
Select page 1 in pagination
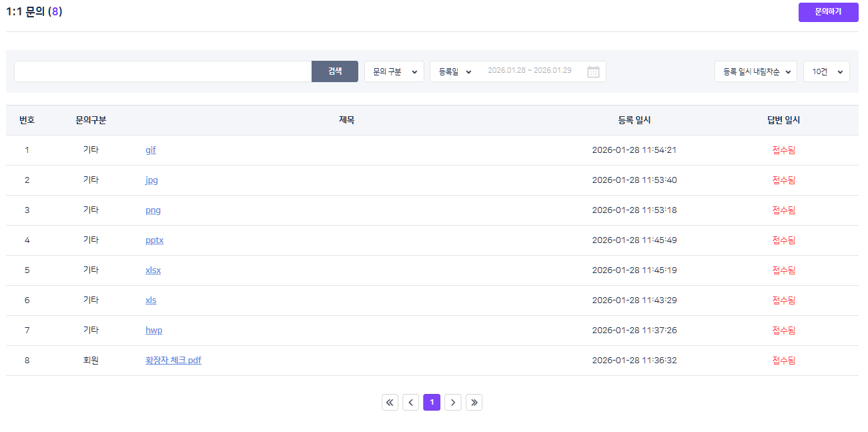point(432,402)
